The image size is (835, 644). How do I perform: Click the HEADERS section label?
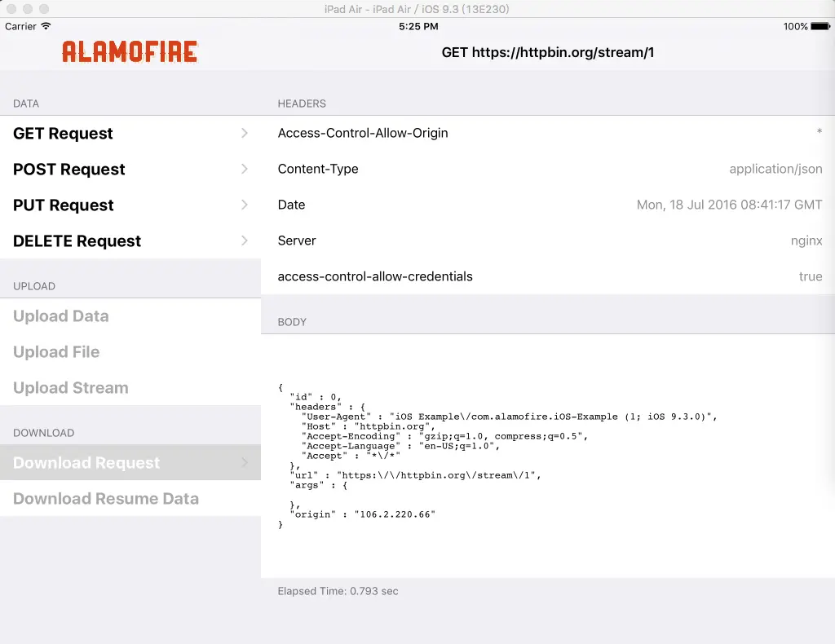302,104
